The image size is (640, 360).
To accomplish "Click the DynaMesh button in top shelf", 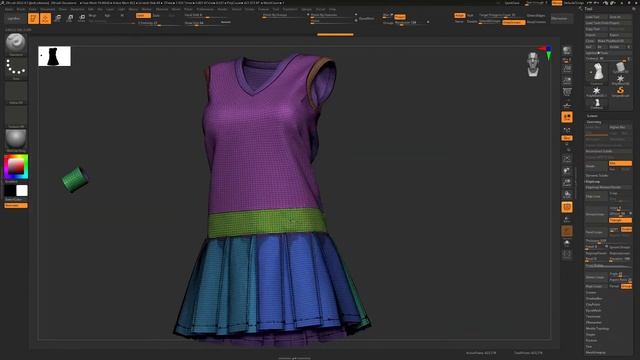I will (366, 18).
